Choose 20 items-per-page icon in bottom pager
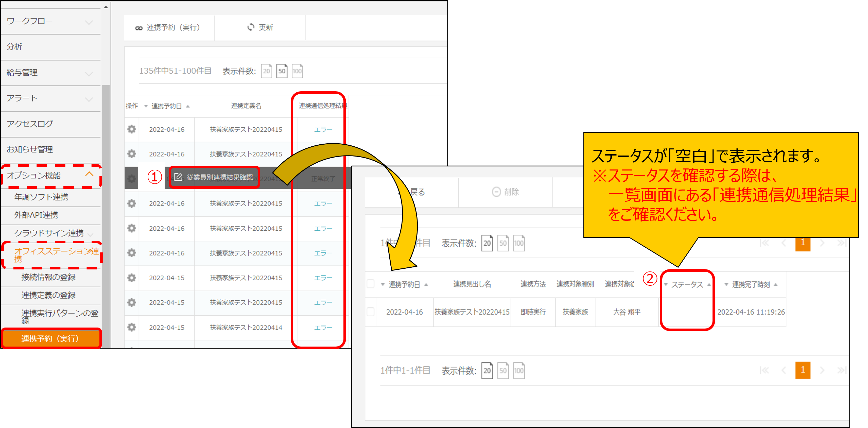Image resolution: width=868 pixels, height=428 pixels. click(x=487, y=370)
